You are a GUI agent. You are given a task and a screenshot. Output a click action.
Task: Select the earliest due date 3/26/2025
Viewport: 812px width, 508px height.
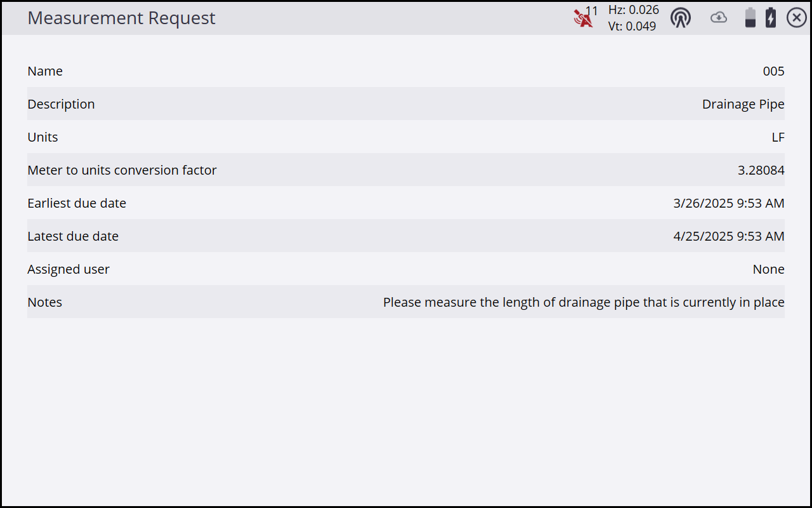728,203
